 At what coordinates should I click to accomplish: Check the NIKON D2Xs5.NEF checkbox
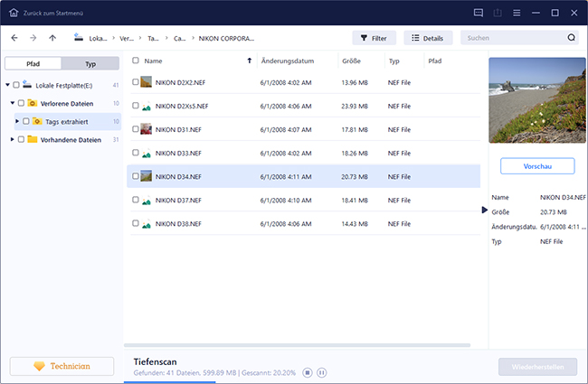[x=136, y=106]
